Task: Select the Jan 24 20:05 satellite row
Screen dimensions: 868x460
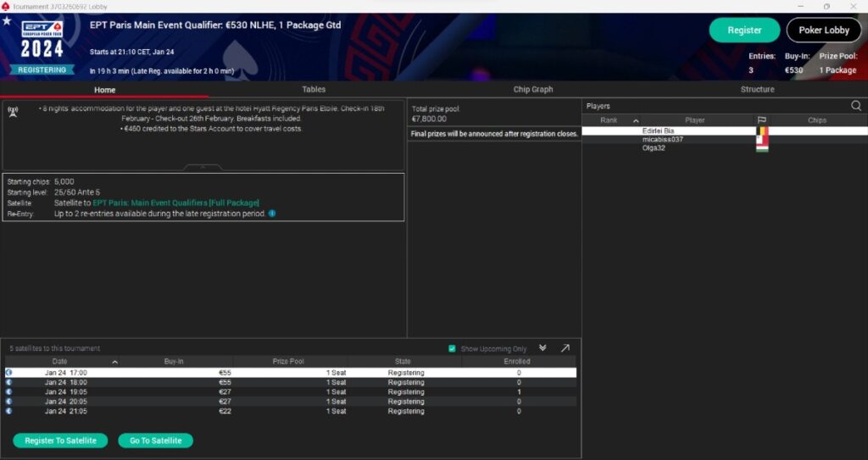Action: [291, 402]
